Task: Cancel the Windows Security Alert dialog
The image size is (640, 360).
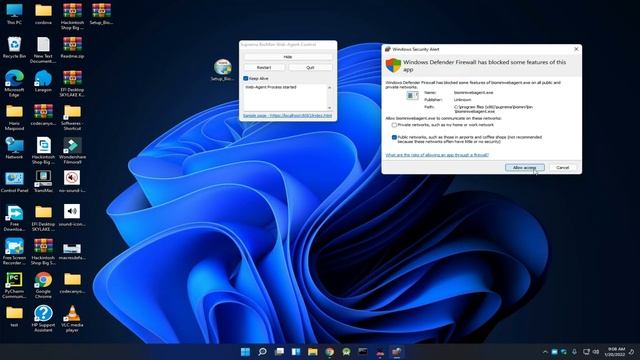Action: click(x=562, y=168)
